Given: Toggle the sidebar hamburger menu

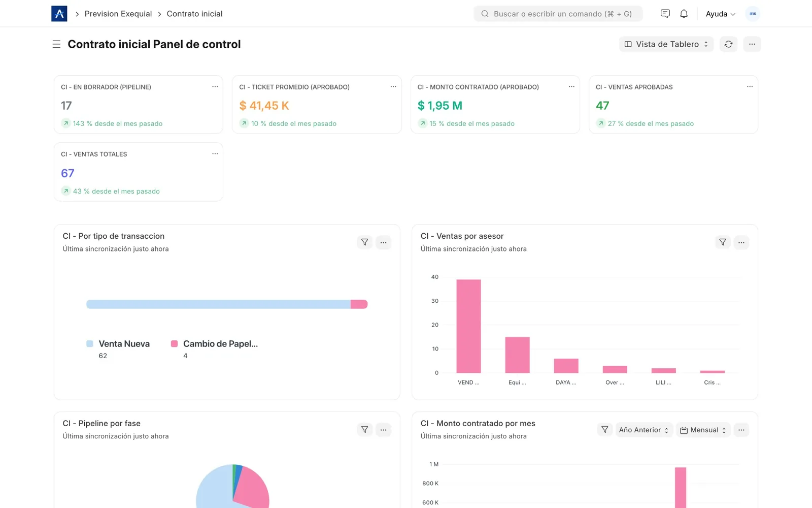Looking at the screenshot, I should point(56,44).
